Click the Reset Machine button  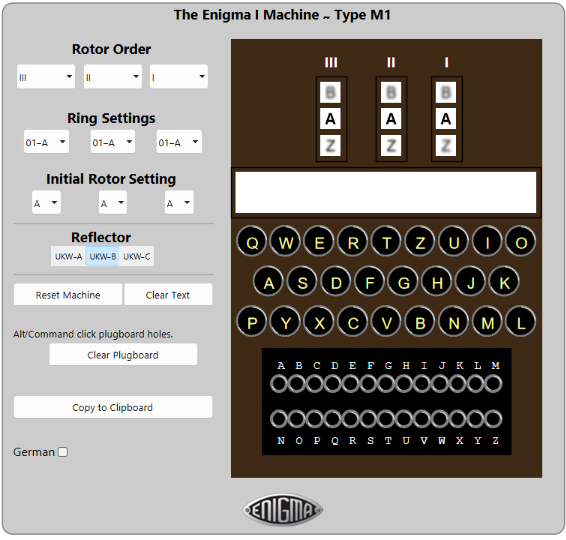click(68, 295)
